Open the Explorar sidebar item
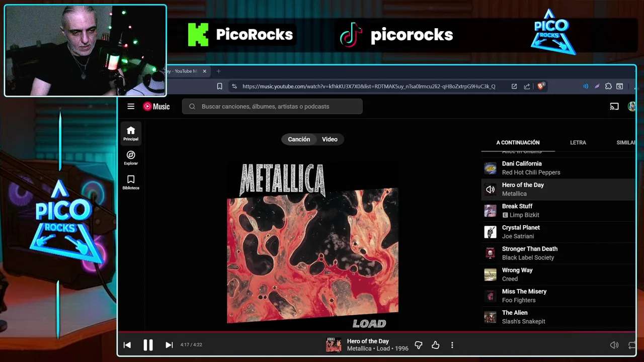The height and width of the screenshot is (362, 644). pos(131,158)
